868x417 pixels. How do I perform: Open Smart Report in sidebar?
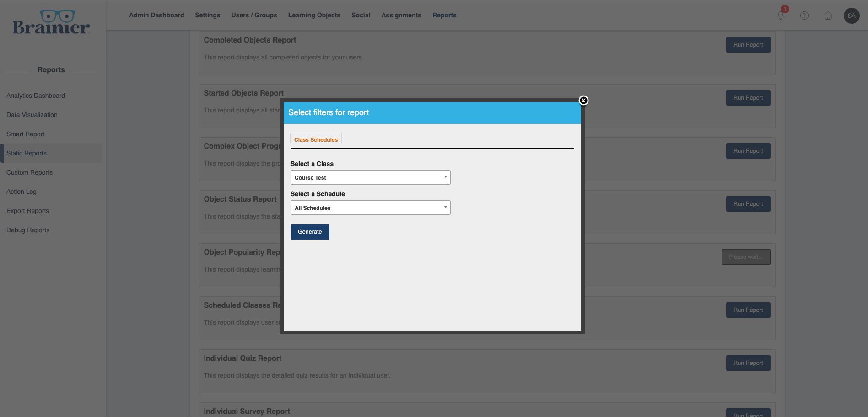[x=26, y=134]
